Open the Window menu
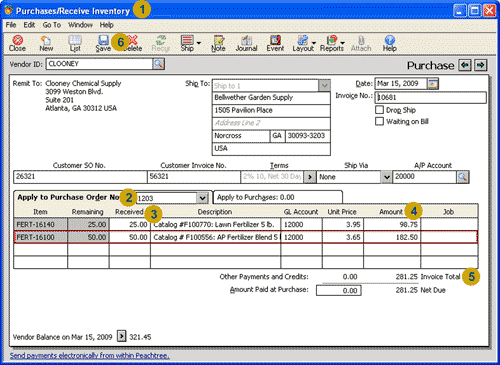Viewport: 500px width, 365px height. click(80, 25)
